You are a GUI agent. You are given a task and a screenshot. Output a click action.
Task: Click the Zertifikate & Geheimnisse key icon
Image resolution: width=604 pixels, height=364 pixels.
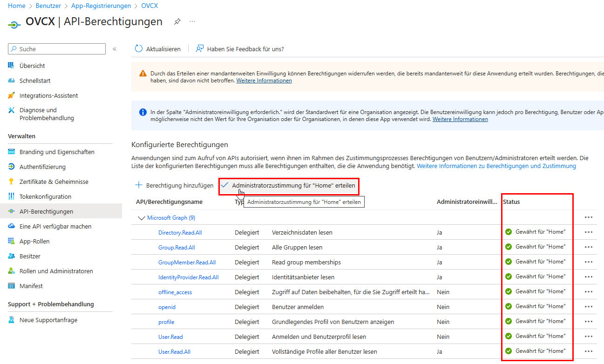(x=12, y=182)
